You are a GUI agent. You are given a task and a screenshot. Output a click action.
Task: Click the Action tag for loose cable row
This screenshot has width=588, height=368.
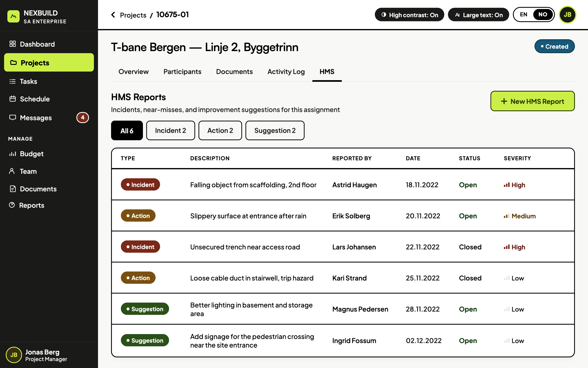pyautogui.click(x=138, y=278)
